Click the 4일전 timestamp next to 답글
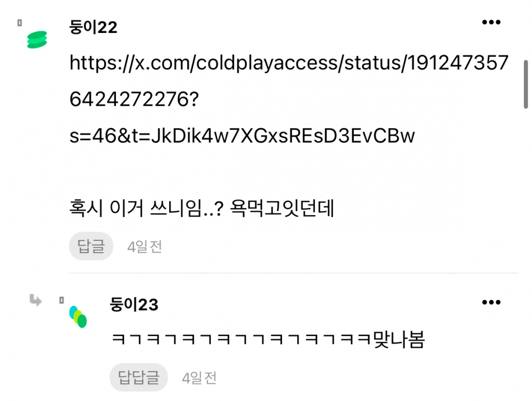 point(145,247)
